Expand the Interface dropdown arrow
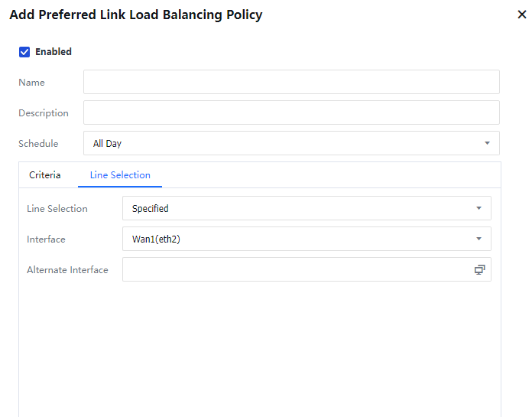 tap(478, 239)
